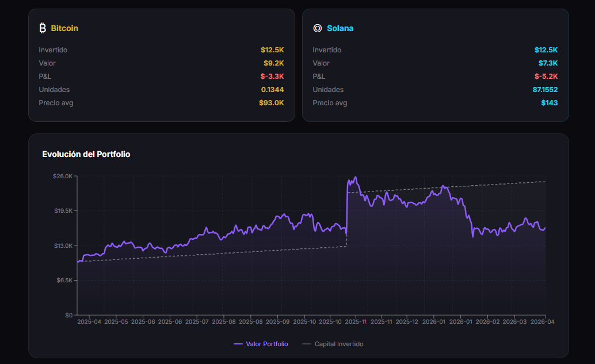Click the Bitcoin logo icon
Image resolution: width=595 pixels, height=364 pixels.
pyautogui.click(x=43, y=28)
